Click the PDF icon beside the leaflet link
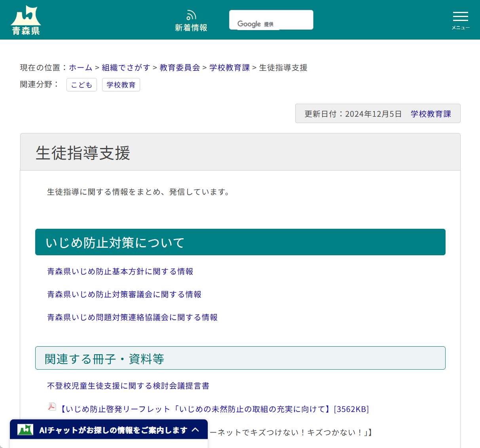The height and width of the screenshot is (448, 480). click(x=52, y=407)
